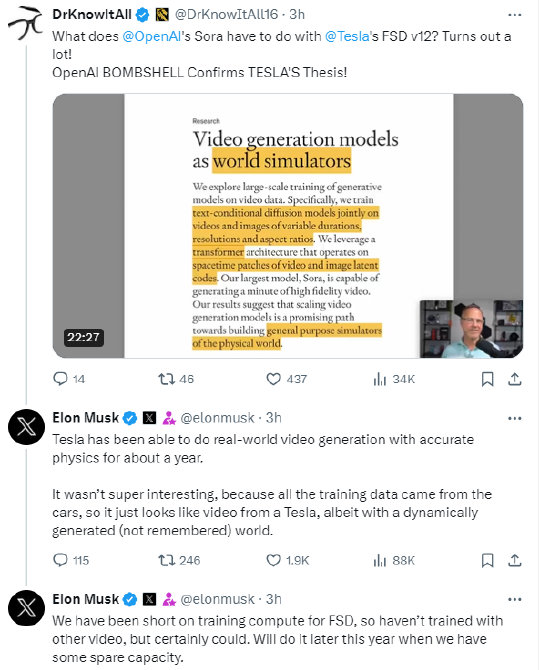The image size is (550, 670).
Task: Visit the @elonmusk handle on the first reply
Action: 218,418
